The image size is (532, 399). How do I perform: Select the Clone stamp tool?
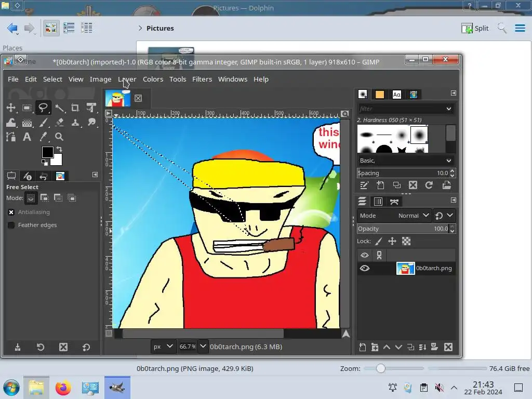[x=75, y=123]
